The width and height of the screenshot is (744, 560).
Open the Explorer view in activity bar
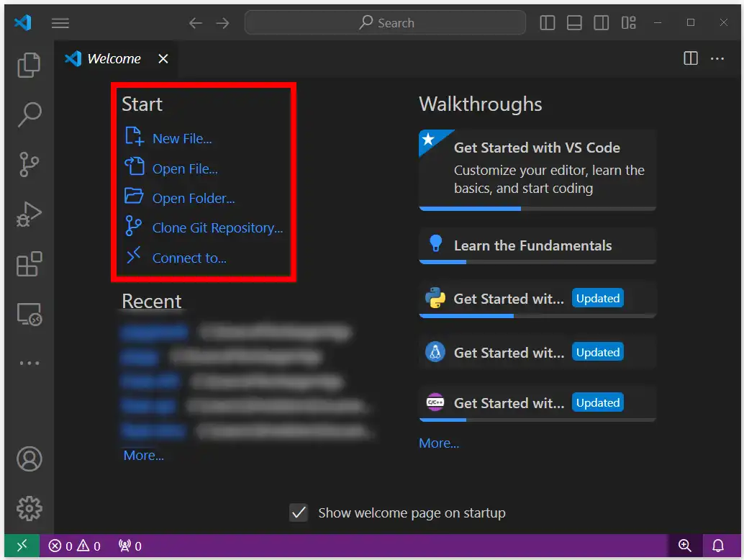[x=29, y=65]
